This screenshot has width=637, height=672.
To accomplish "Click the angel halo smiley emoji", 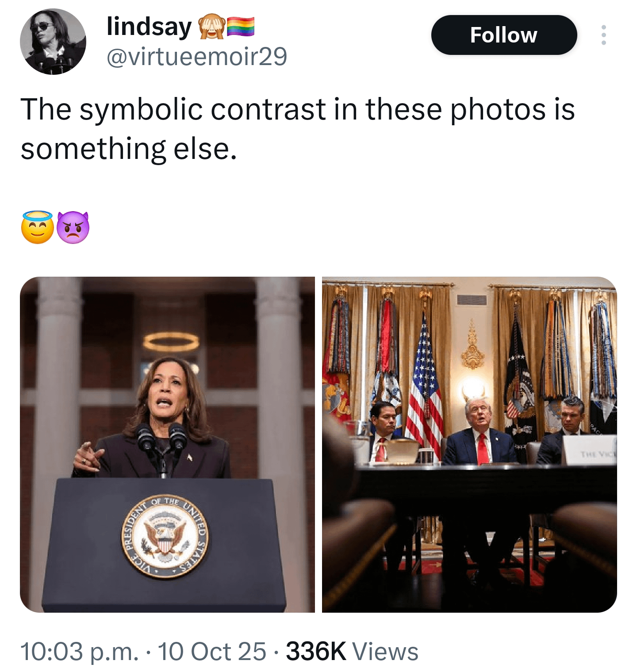I will click(x=38, y=227).
